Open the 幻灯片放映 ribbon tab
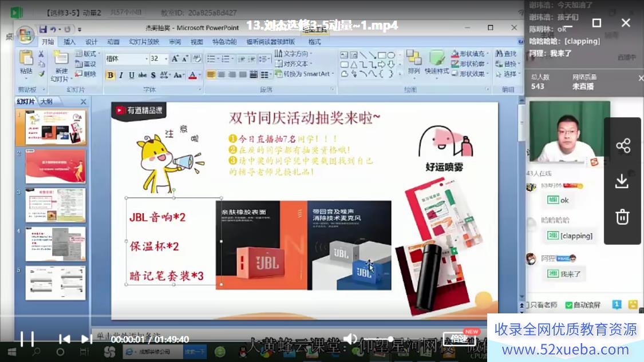The width and height of the screenshot is (644, 362). (144, 42)
